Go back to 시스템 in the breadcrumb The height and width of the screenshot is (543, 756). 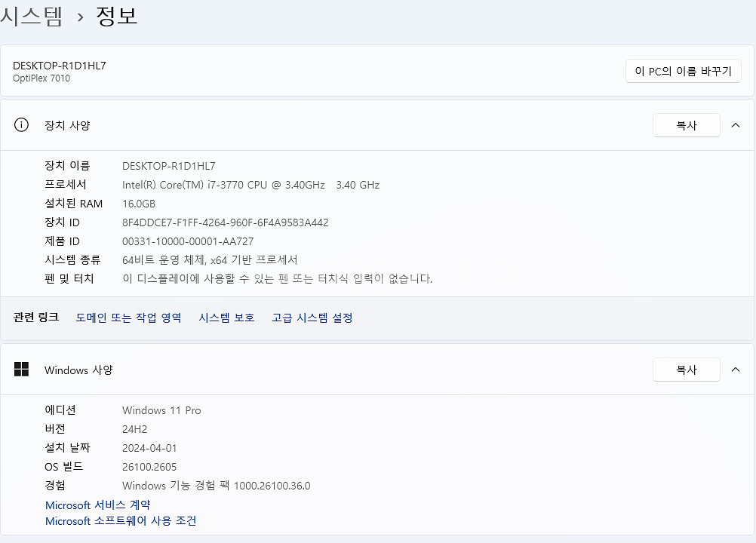[30, 16]
